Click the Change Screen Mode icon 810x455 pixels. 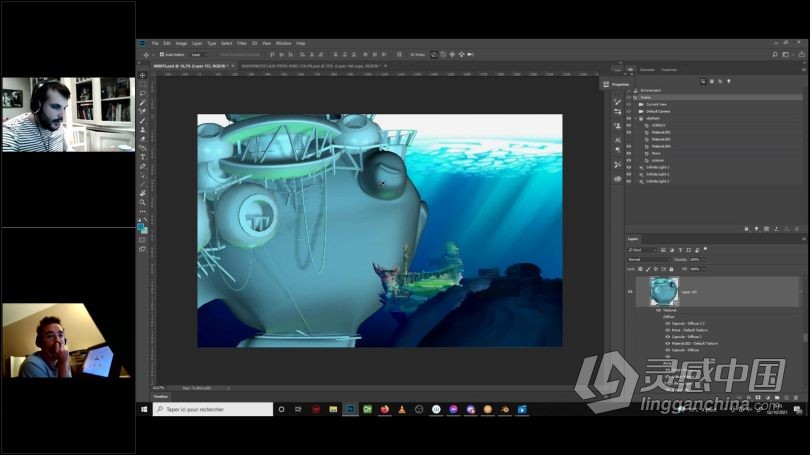[x=143, y=249]
